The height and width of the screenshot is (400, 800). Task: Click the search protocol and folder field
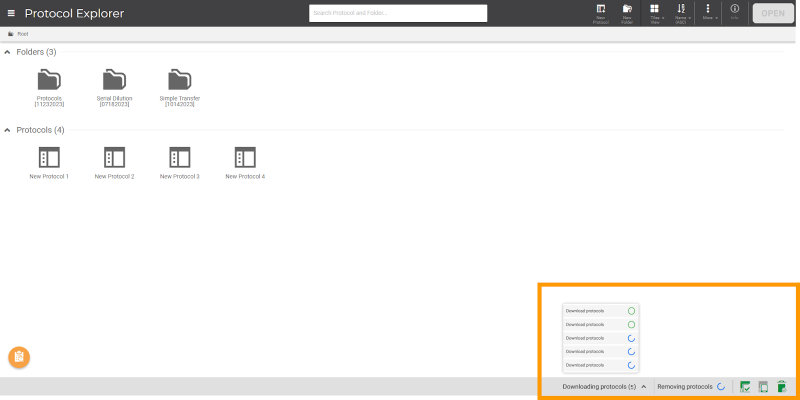tap(398, 13)
